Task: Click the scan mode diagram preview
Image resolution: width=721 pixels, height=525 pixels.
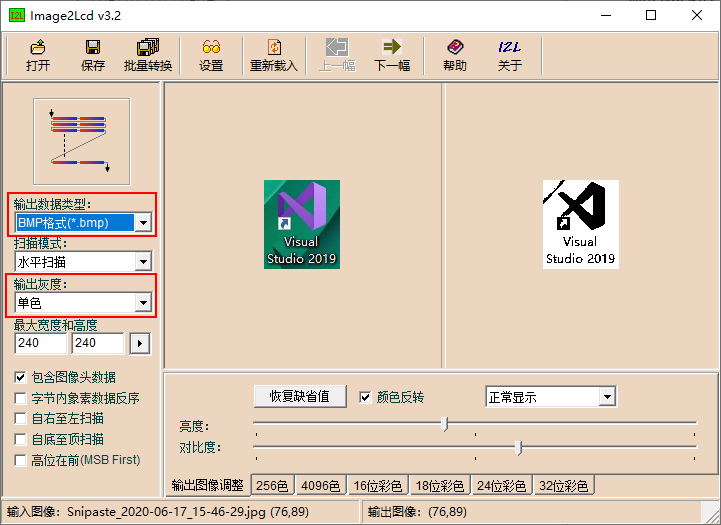Action: coord(82,142)
